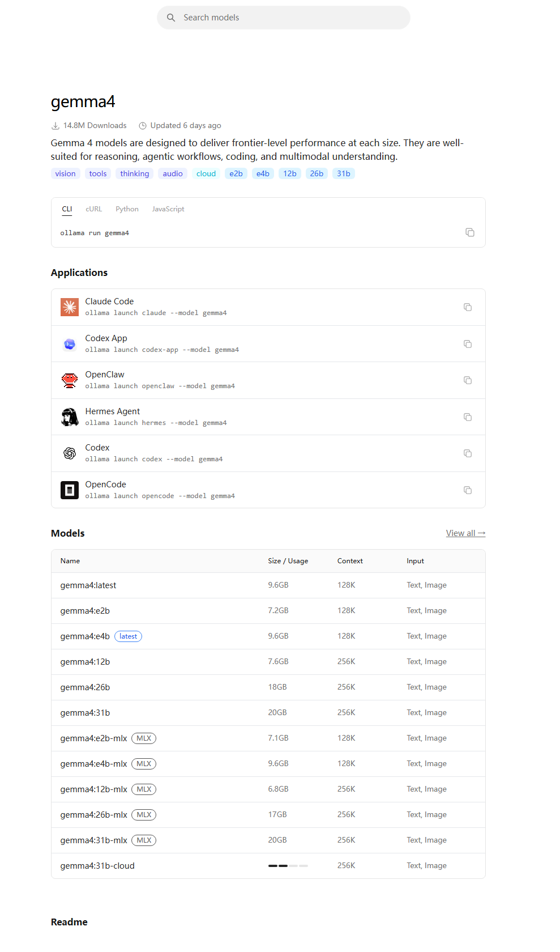This screenshot has height=952, width=560.
Task: Choose the 31b size tag
Action: [x=344, y=173]
